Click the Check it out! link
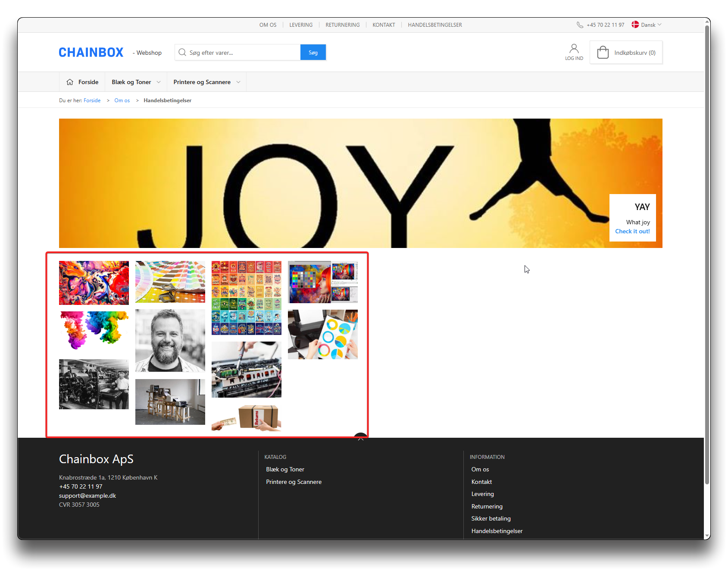The width and height of the screenshot is (728, 571). 632,231
